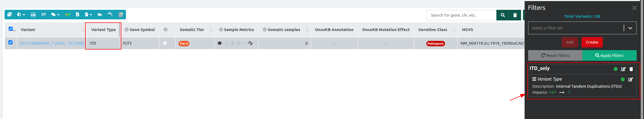Edit the Variant Type filter
Screen dimensions: 644x119
point(631,80)
